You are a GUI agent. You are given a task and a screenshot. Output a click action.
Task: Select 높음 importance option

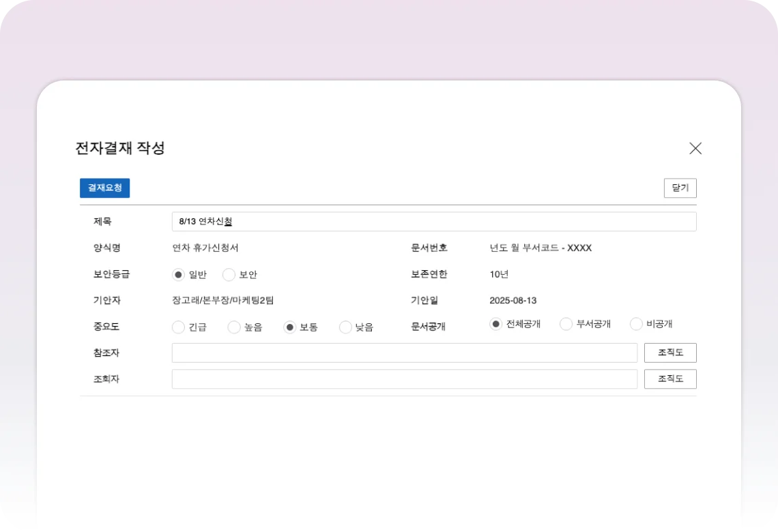234,327
